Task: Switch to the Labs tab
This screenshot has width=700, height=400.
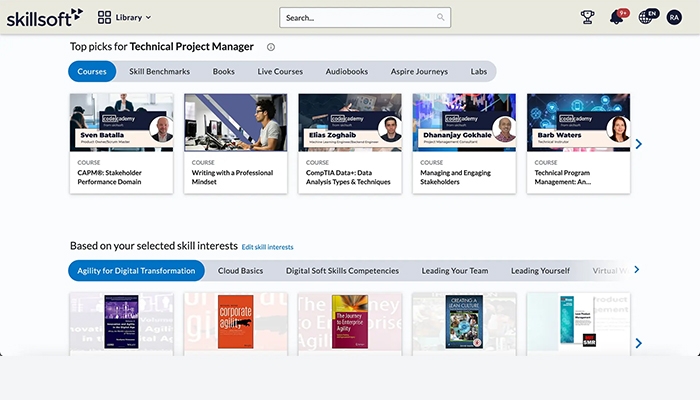Action: coord(479,71)
